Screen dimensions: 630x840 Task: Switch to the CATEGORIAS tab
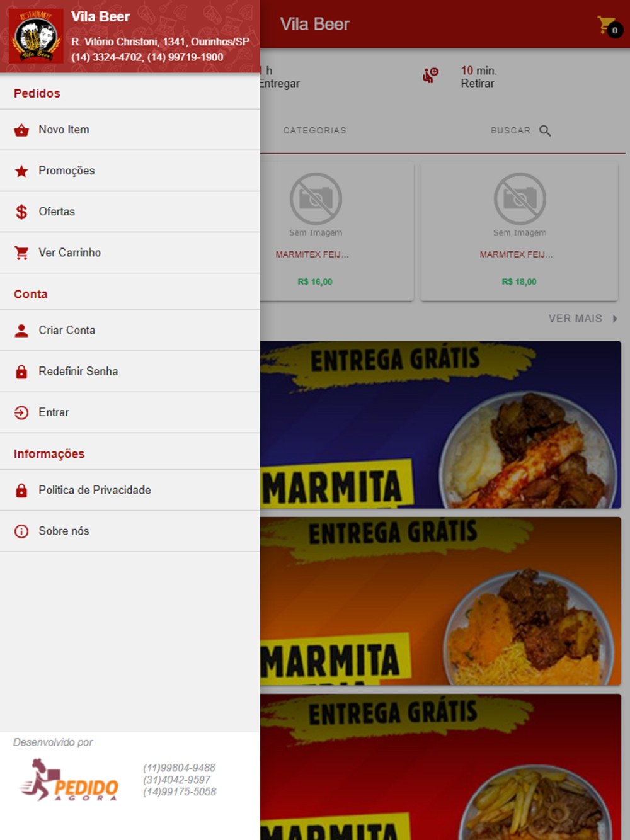314,130
